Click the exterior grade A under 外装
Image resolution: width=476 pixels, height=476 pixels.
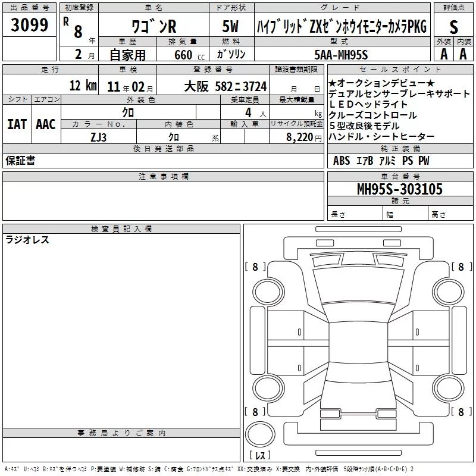click(443, 53)
